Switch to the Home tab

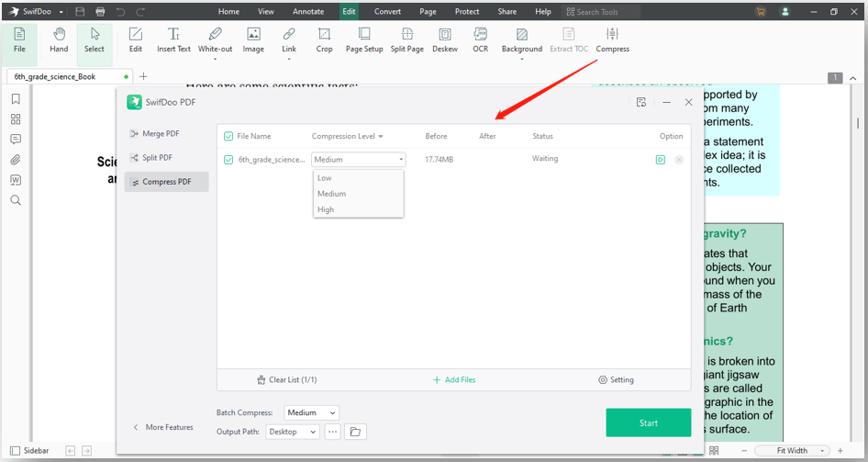(229, 12)
